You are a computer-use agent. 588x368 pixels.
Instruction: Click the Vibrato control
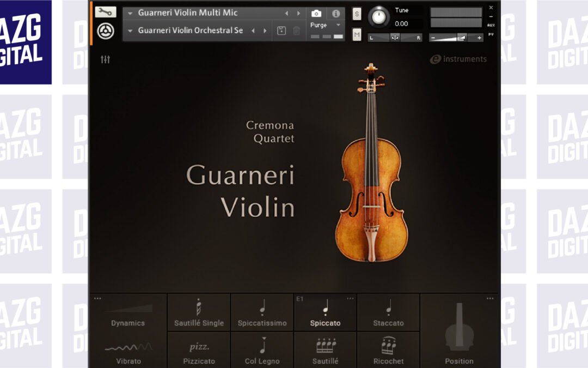[128, 353]
